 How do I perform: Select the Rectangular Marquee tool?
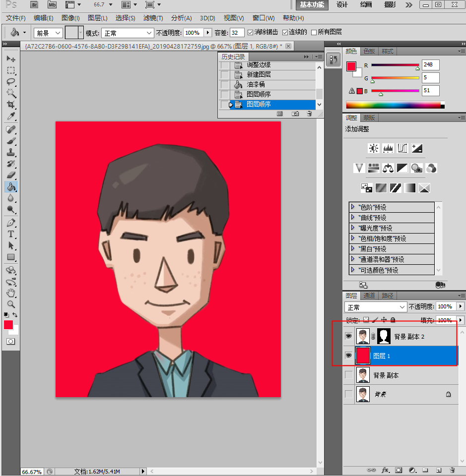[11, 70]
